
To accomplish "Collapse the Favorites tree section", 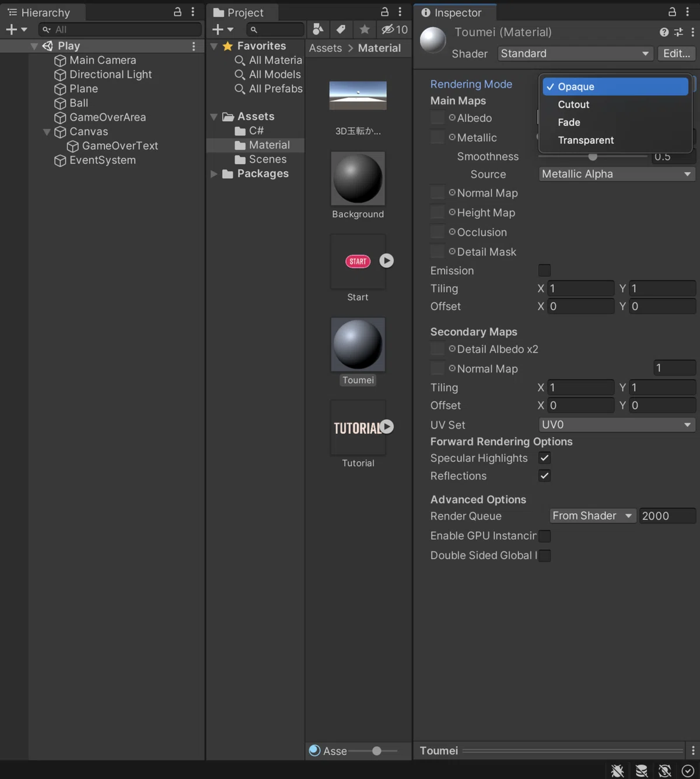I will [214, 46].
